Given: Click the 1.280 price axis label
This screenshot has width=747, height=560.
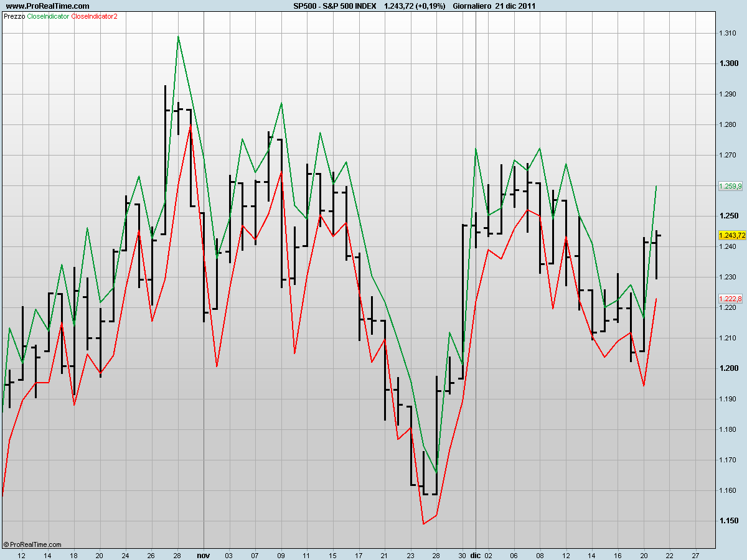Looking at the screenshot, I should [728, 124].
